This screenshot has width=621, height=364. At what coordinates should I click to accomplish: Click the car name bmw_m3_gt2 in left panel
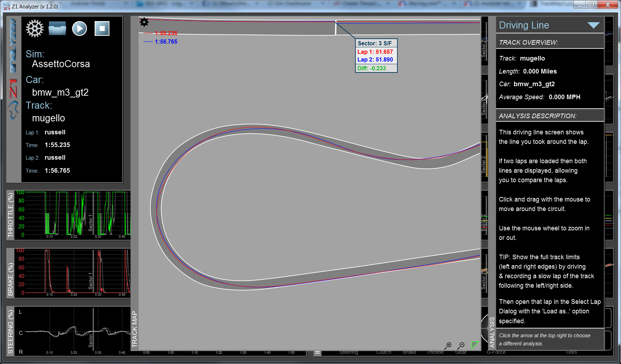coord(60,92)
